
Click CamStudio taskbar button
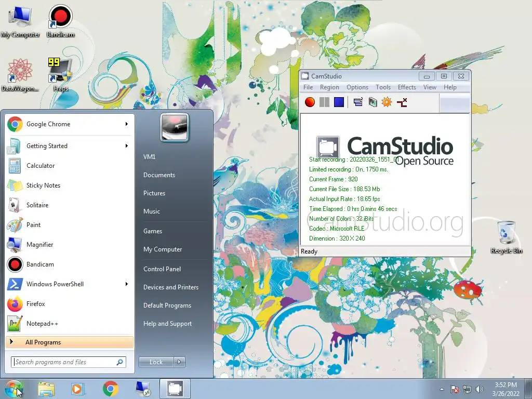(x=175, y=389)
